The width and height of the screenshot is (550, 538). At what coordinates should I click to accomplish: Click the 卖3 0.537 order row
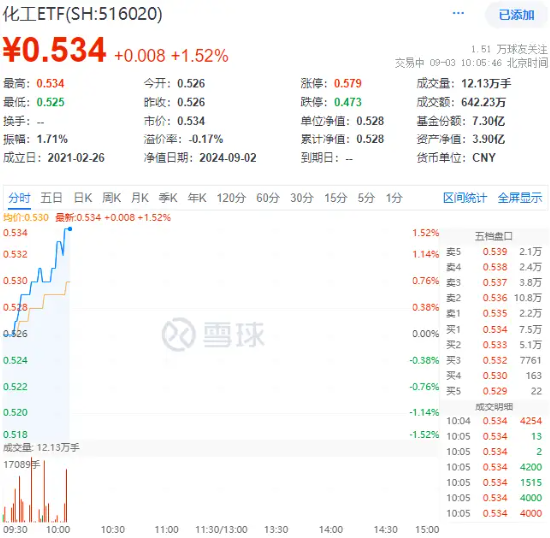[494, 283]
